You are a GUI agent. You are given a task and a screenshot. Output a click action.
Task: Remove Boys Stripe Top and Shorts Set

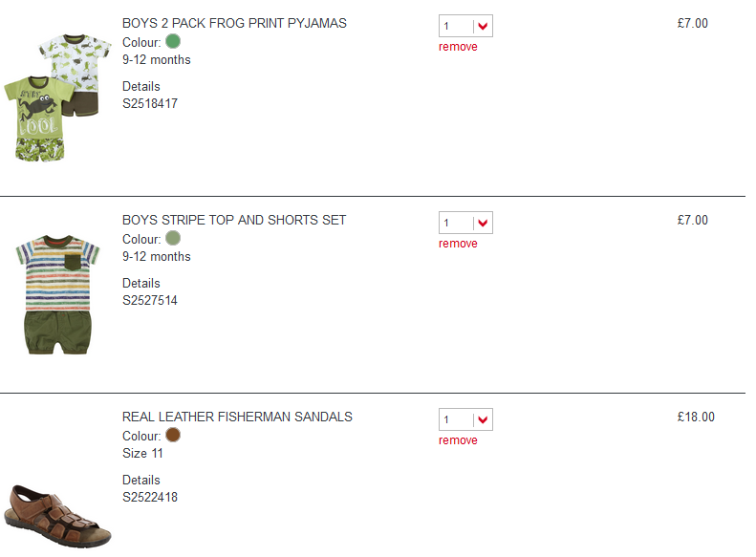tap(458, 244)
